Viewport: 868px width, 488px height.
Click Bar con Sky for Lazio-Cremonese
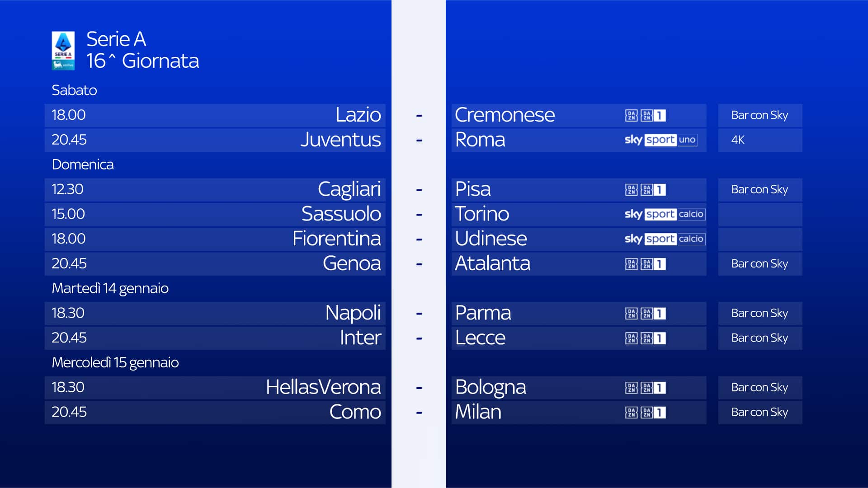coord(759,116)
